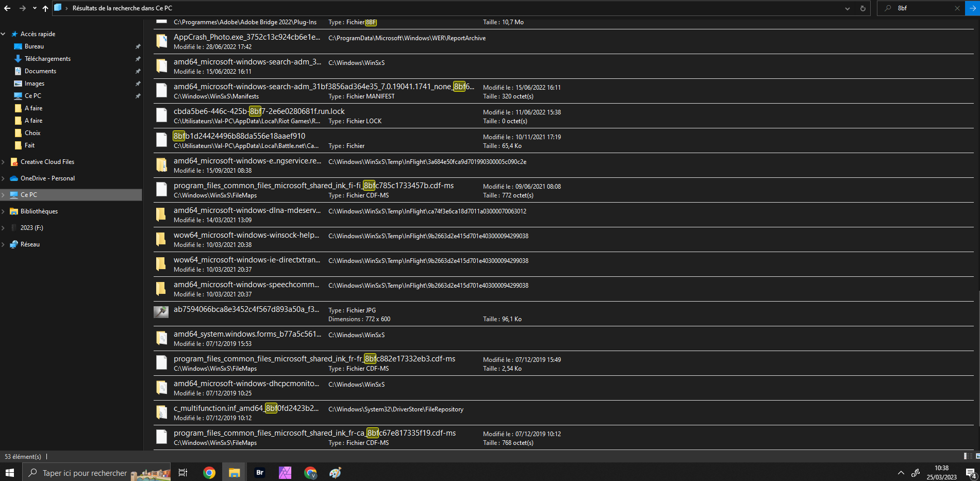Collapse the Accès rapide section

click(x=4, y=34)
